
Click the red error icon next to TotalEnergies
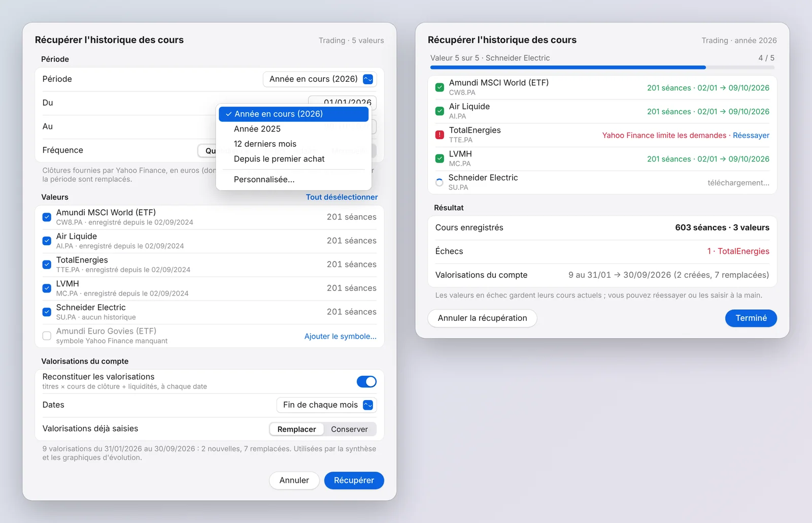tap(439, 135)
